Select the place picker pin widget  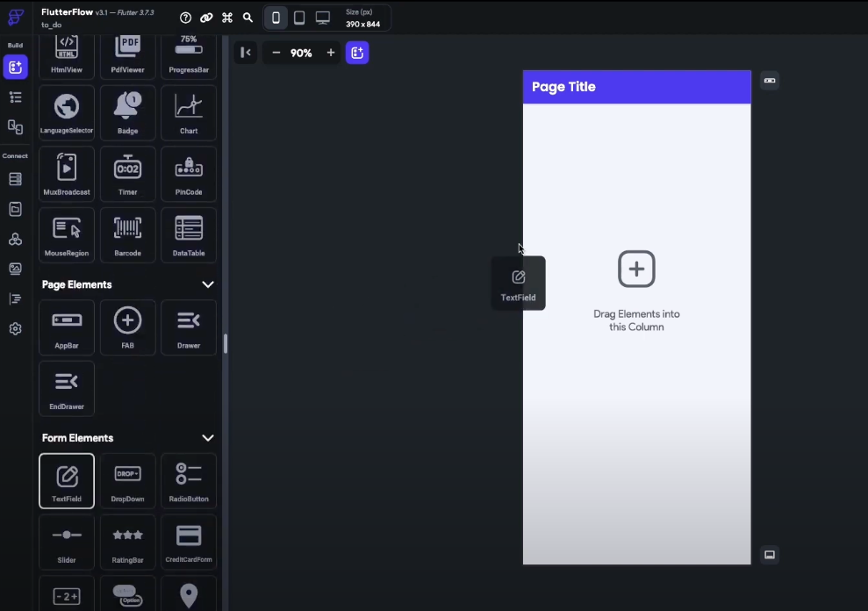189,593
